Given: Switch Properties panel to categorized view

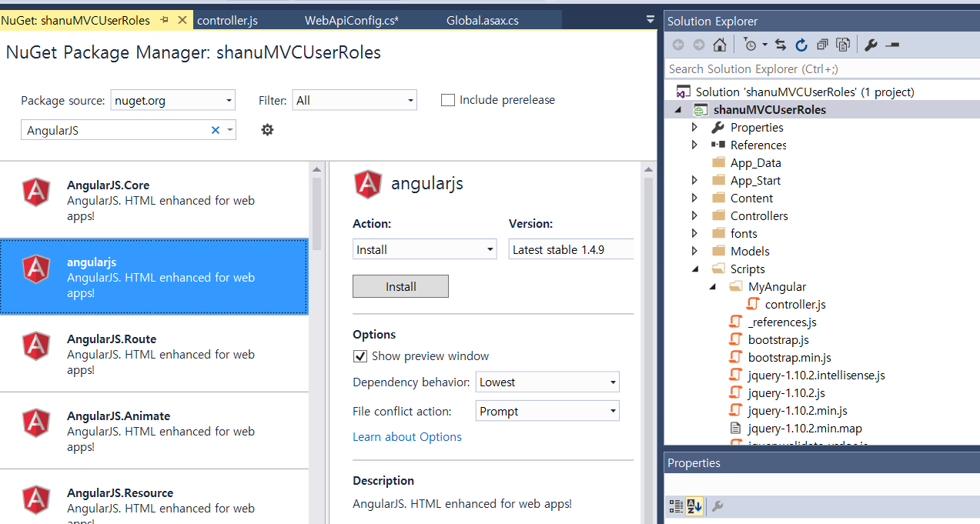Looking at the screenshot, I should 675,506.
